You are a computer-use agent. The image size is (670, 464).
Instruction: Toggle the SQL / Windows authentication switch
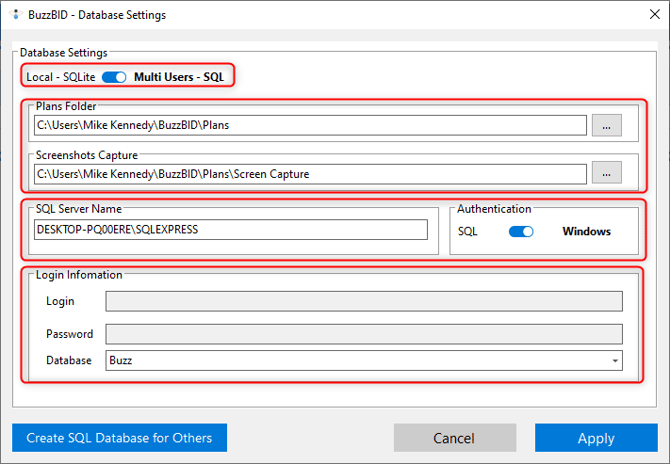pos(521,231)
